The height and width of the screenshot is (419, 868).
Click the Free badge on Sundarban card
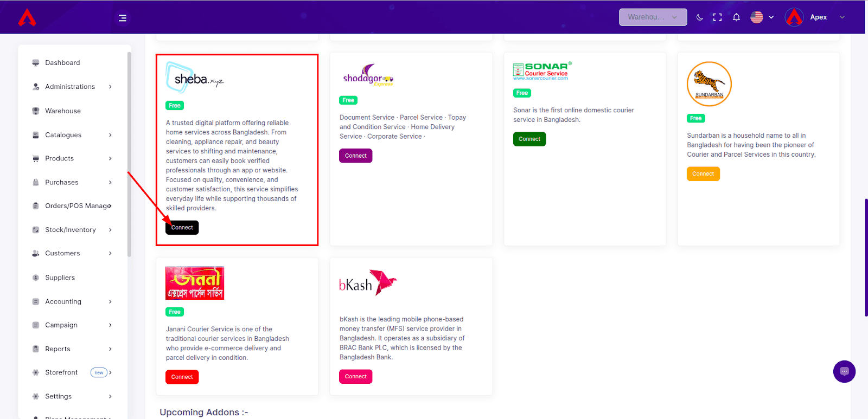(x=696, y=118)
